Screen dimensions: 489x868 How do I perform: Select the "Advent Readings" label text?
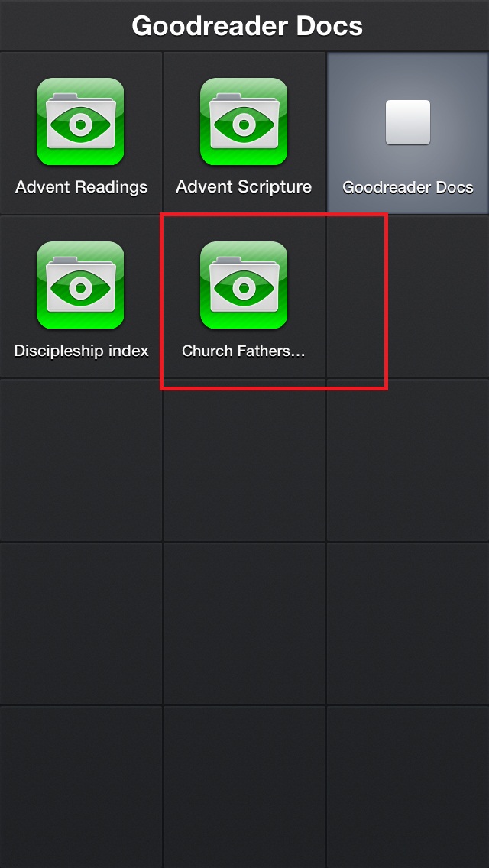(x=82, y=187)
